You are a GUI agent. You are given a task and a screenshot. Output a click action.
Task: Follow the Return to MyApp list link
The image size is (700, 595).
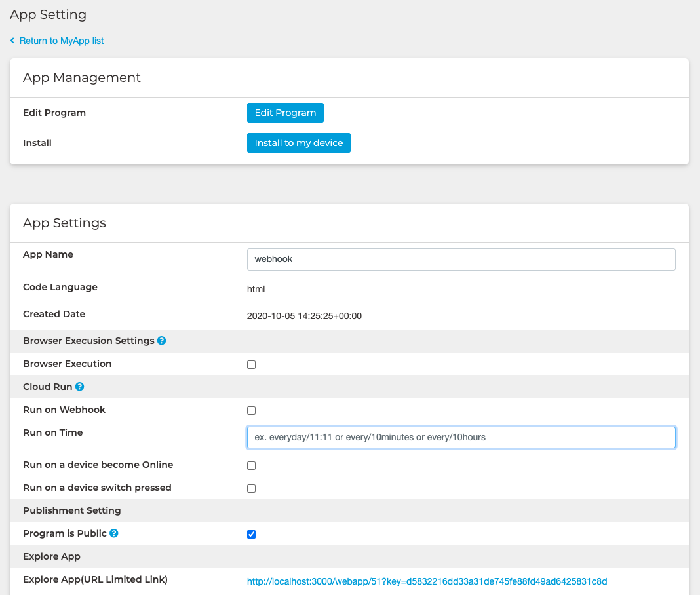point(62,41)
